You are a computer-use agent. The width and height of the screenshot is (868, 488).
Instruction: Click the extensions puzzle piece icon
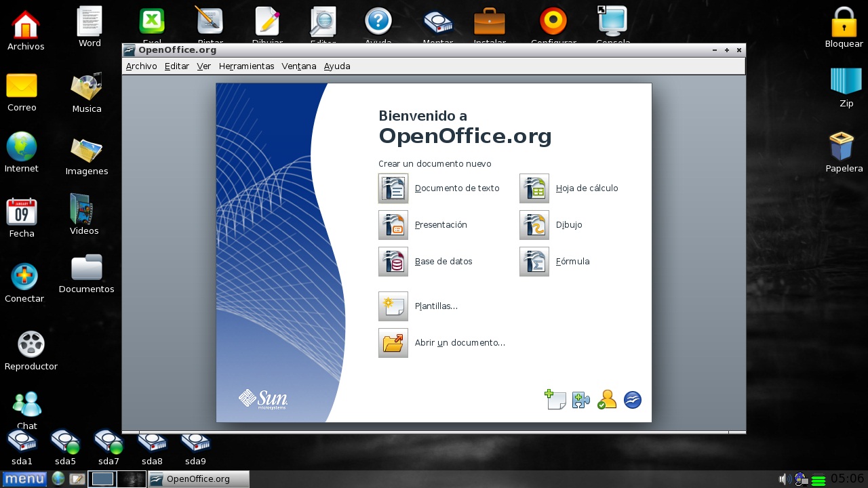[x=581, y=400]
